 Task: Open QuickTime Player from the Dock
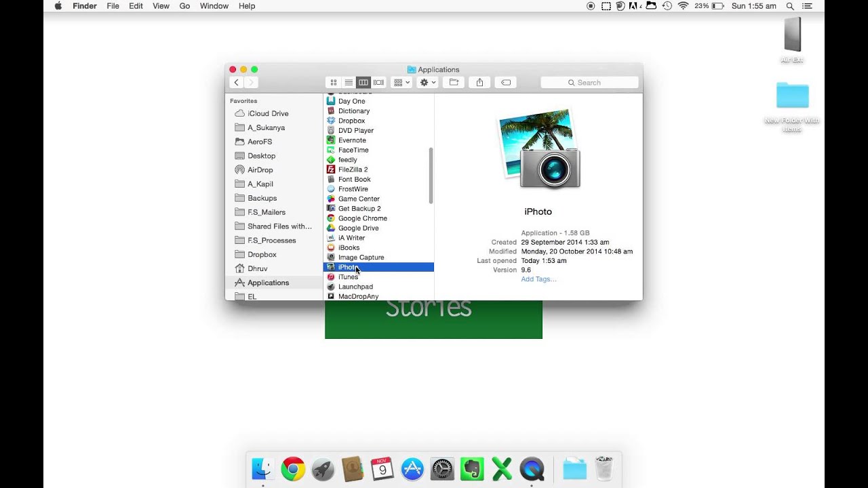point(532,469)
